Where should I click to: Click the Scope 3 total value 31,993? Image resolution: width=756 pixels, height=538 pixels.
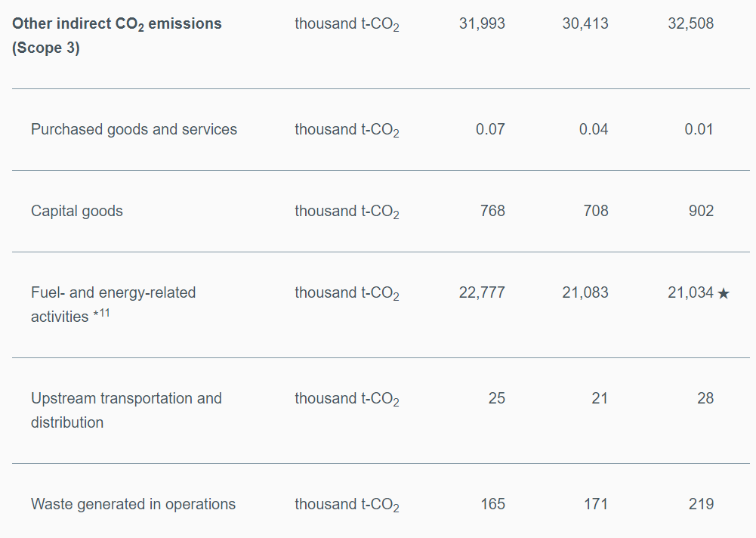click(x=482, y=23)
